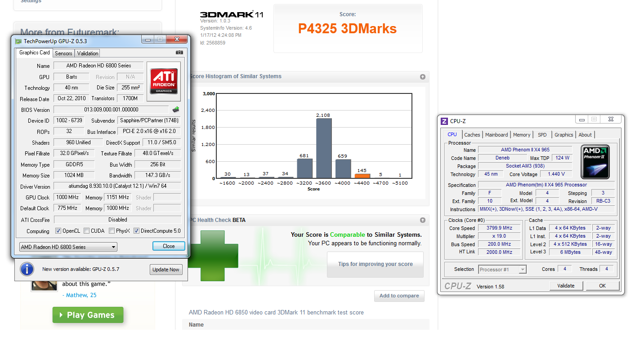Screen dimensions: 644x345
Task: Click the Validate button in CPU-Z
Action: click(566, 286)
